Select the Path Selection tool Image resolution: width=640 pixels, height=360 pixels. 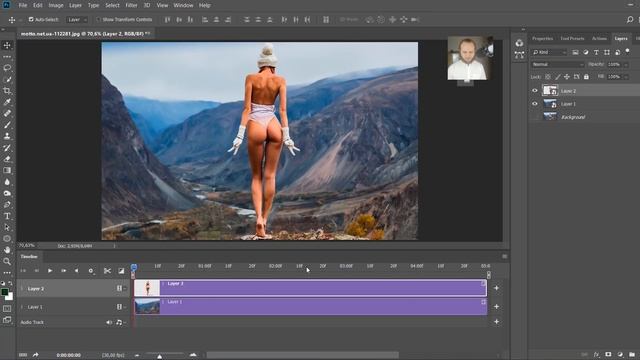[x=7, y=227]
